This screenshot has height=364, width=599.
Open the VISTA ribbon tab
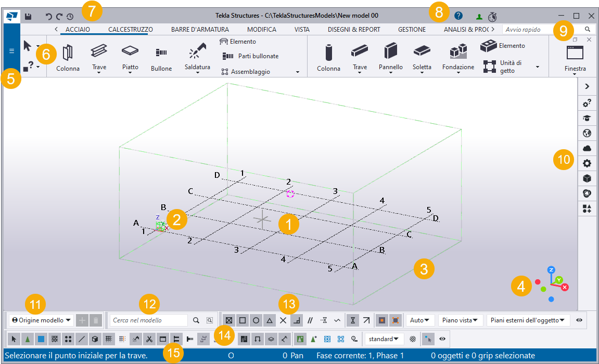click(302, 30)
